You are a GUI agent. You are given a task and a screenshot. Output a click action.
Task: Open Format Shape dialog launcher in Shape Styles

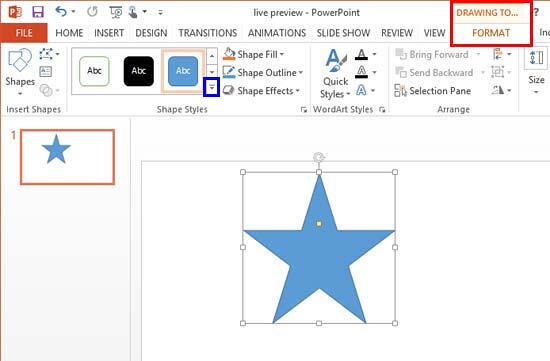click(304, 110)
